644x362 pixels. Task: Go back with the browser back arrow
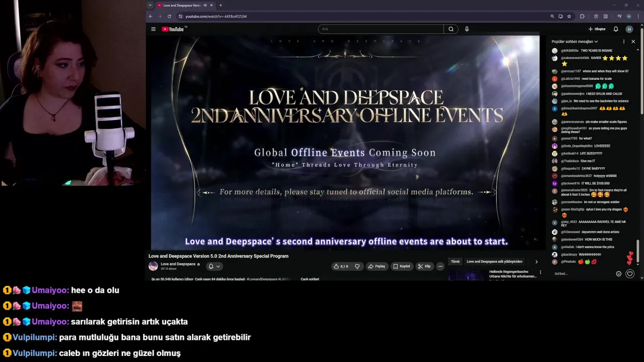150,16
